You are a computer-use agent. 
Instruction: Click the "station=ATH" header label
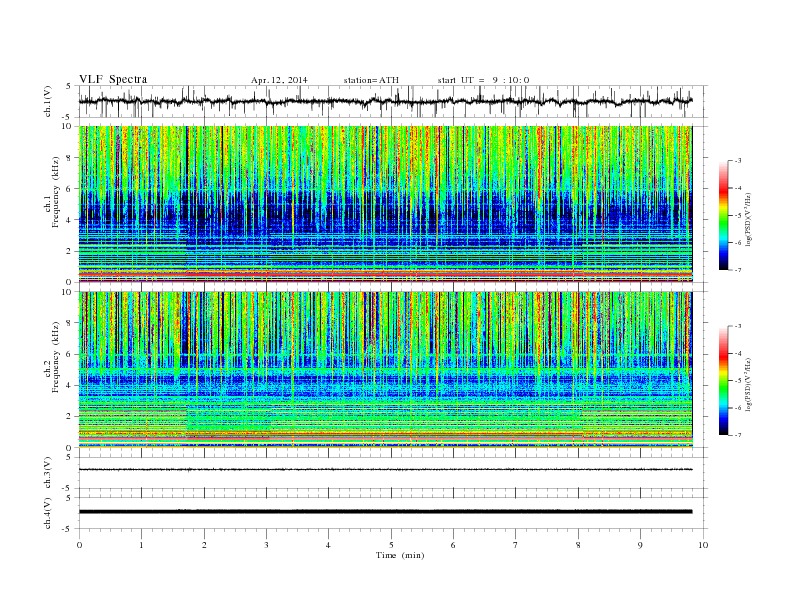tap(371, 80)
